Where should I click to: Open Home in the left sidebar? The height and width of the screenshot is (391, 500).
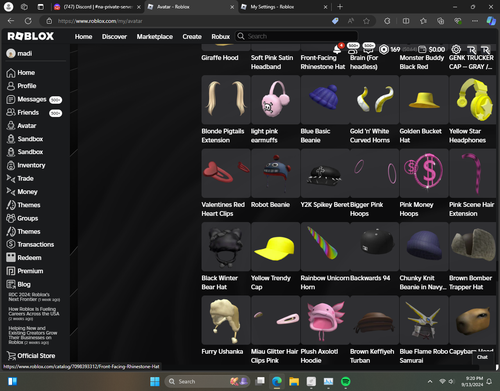pyautogui.click(x=21, y=73)
